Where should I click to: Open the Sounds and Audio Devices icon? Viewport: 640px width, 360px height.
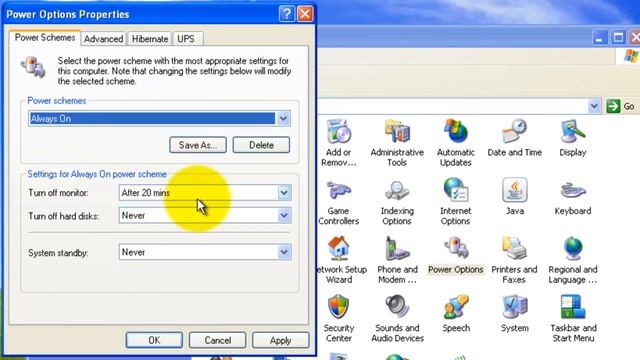click(x=397, y=307)
